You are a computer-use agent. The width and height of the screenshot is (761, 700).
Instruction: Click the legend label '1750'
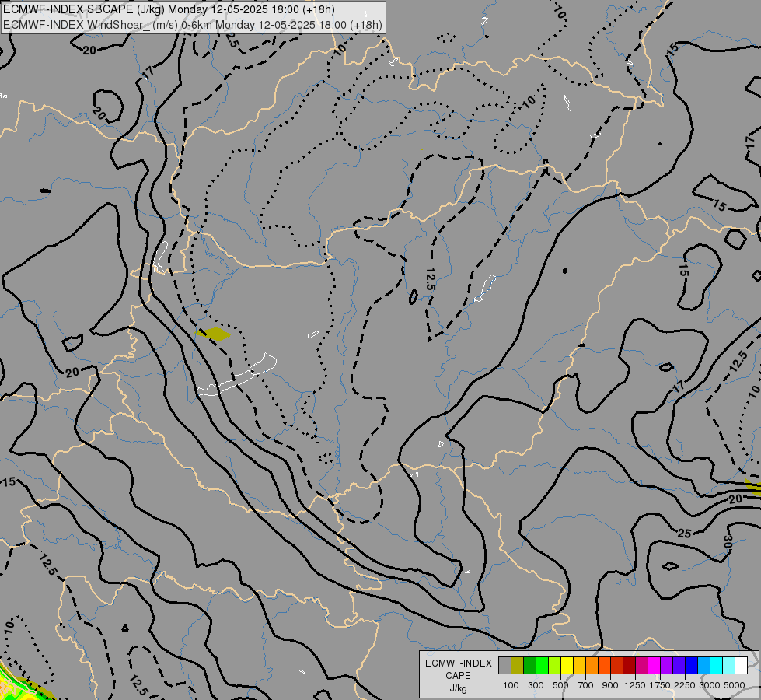tap(660, 685)
